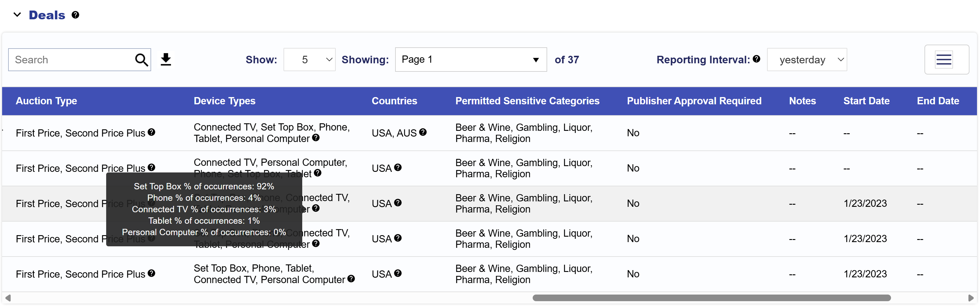980x306 pixels.
Task: Click device types help icon in fourth row
Action: 316,243
